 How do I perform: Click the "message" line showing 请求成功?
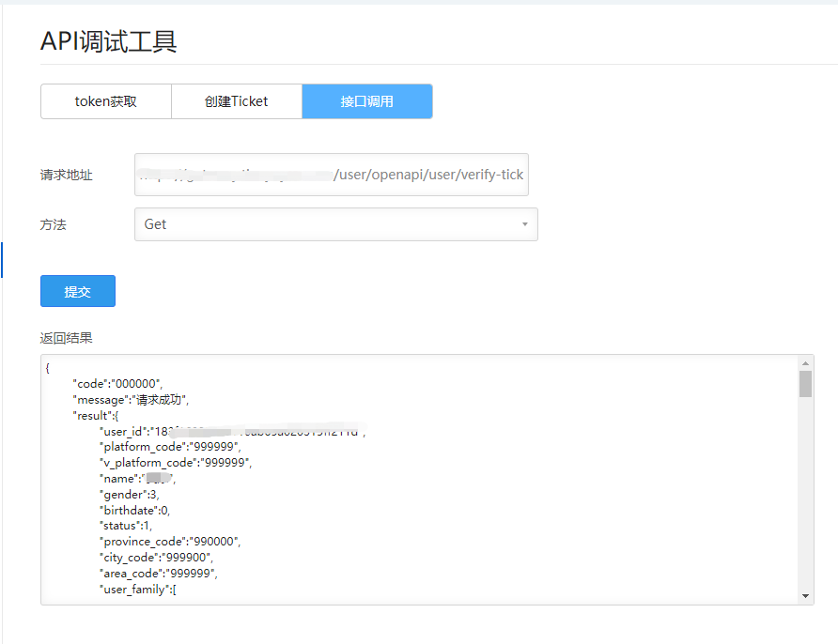point(131,400)
